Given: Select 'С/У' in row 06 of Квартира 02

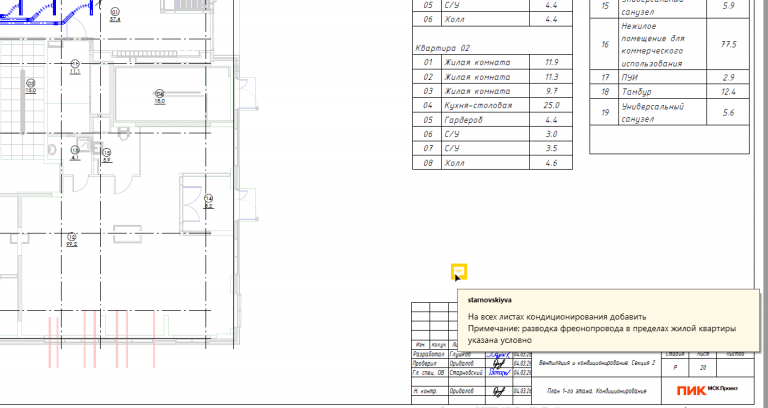Looking at the screenshot, I should pyautogui.click(x=452, y=134).
